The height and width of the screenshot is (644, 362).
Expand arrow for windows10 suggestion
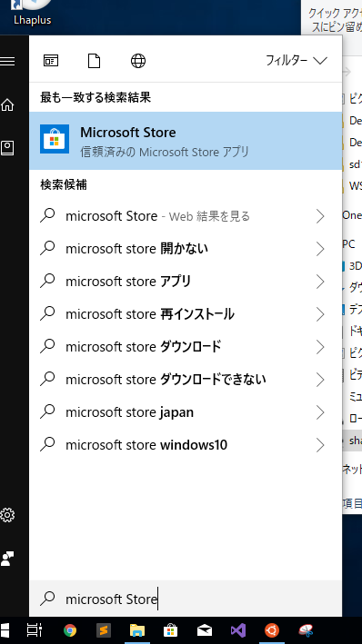click(x=320, y=445)
